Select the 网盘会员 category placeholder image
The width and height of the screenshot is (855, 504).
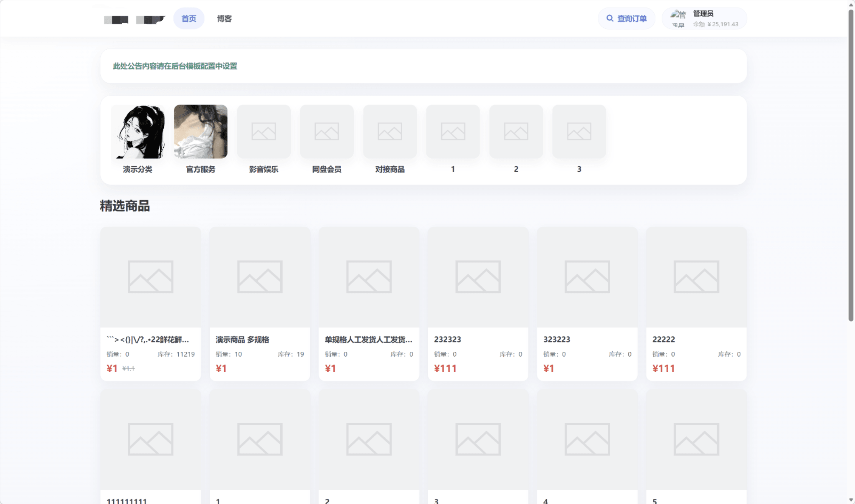tap(327, 131)
